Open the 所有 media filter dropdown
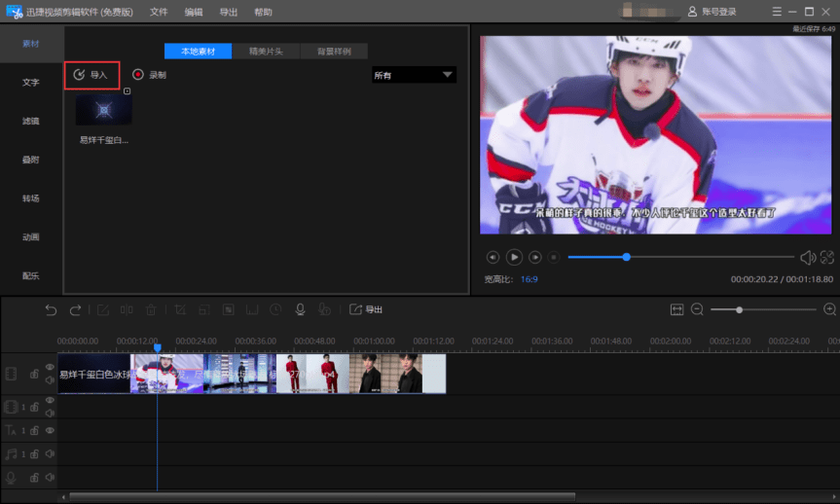The height and width of the screenshot is (504, 840). click(x=414, y=75)
